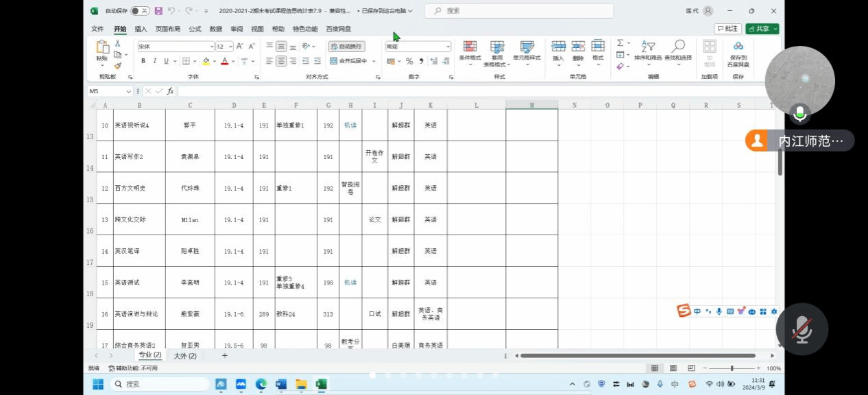868x395 pixels.
Task: Toggle the AutoSave (自动保存) switch
Action: coord(139,11)
